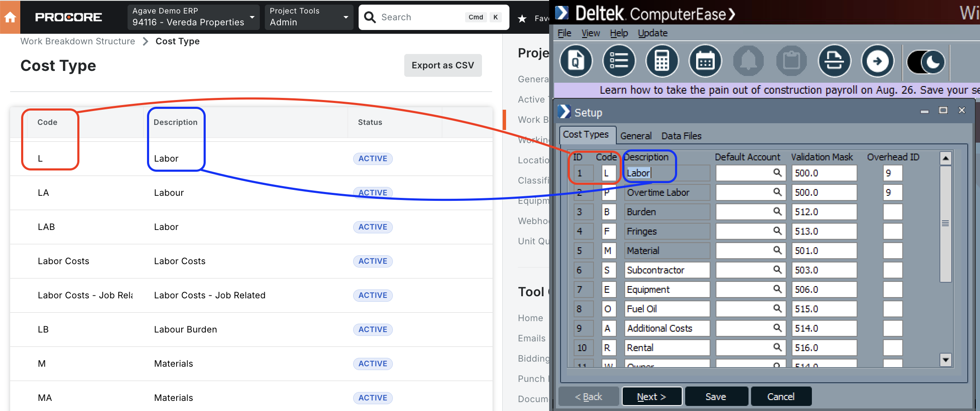Click the Default Account lookup icon for Subcontractor

777,270
